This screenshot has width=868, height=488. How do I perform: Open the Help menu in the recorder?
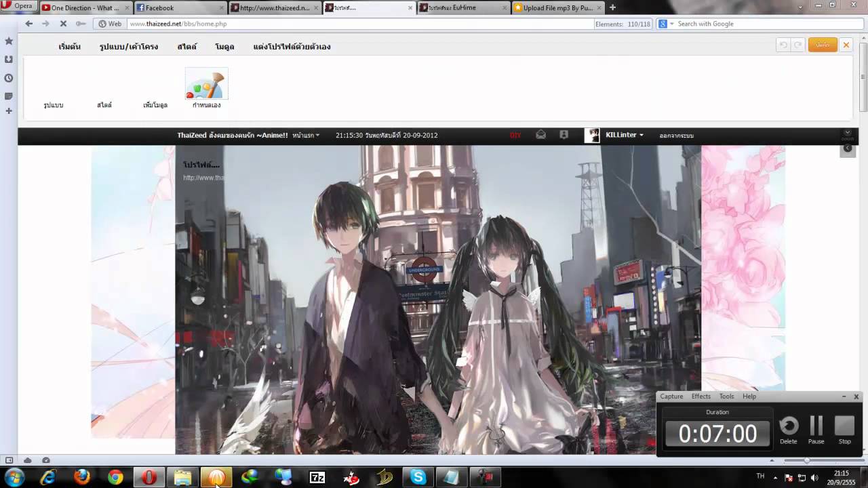749,396
